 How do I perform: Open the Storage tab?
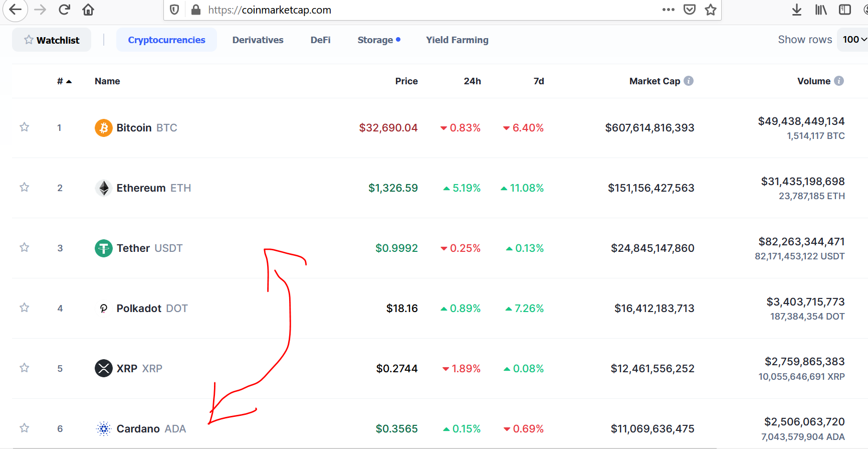(x=379, y=40)
